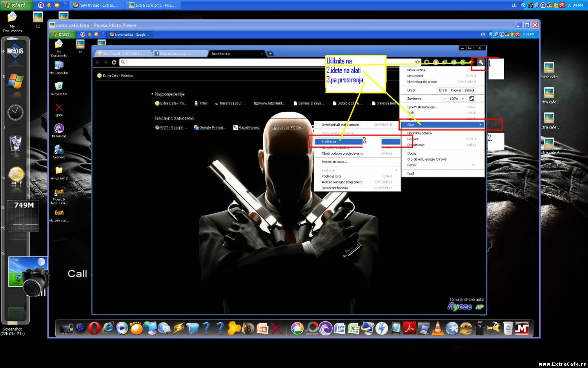This screenshot has width=588, height=368.
Task: Open the 44°F weather widget
Action: [16, 176]
